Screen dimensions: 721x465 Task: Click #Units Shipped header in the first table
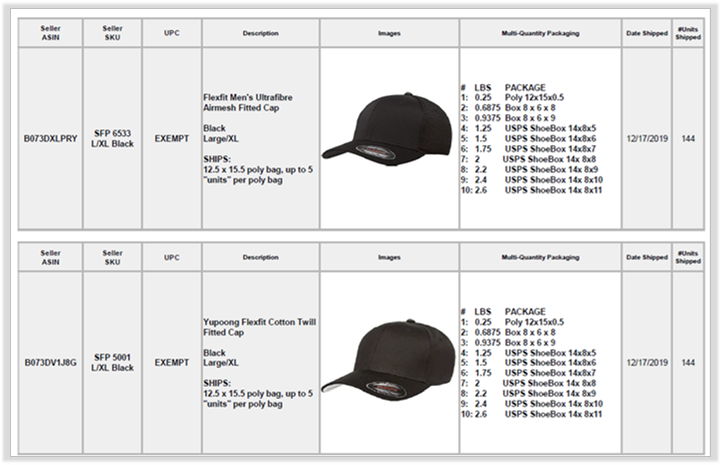[688, 33]
